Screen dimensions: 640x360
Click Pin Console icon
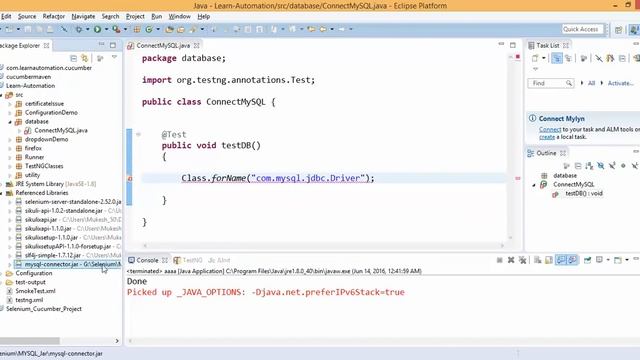point(587,260)
